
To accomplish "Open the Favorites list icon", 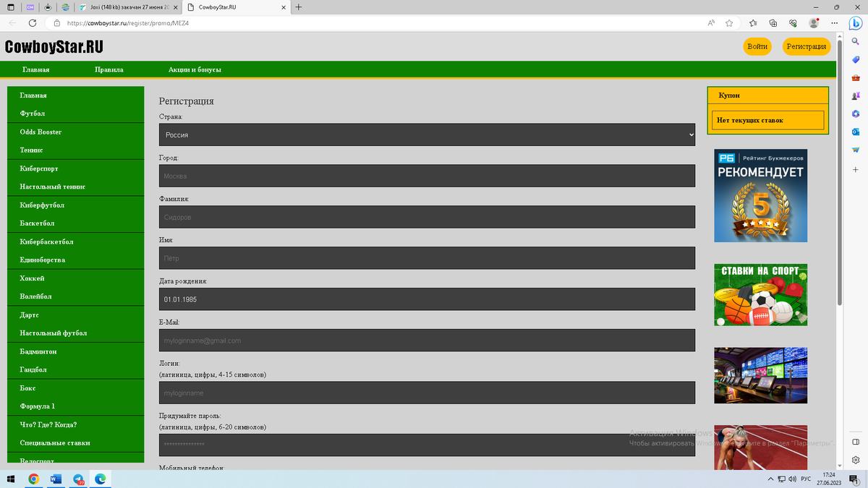I will (x=753, y=23).
